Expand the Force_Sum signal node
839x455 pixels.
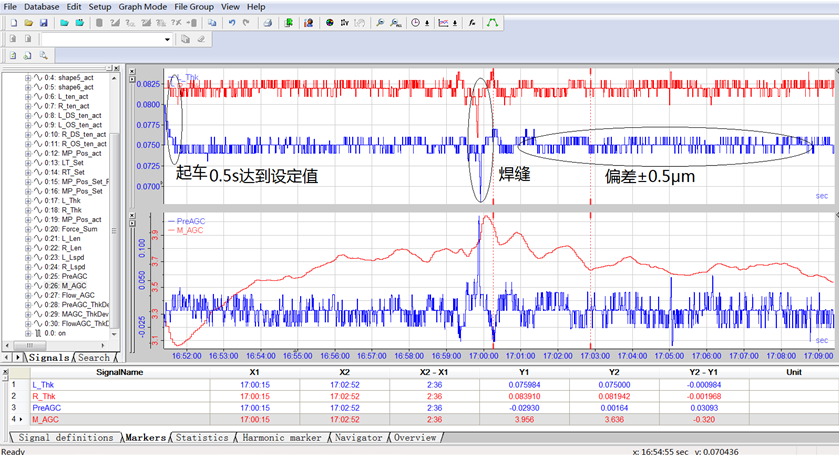pos(28,229)
